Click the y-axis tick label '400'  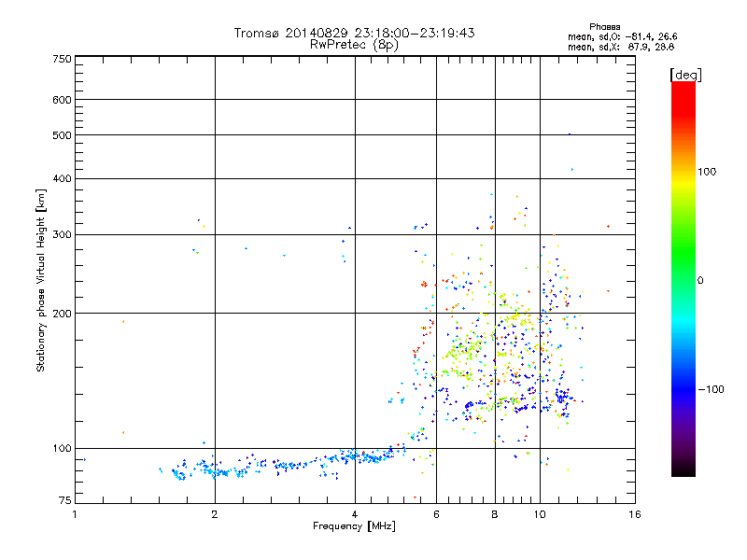pos(62,179)
